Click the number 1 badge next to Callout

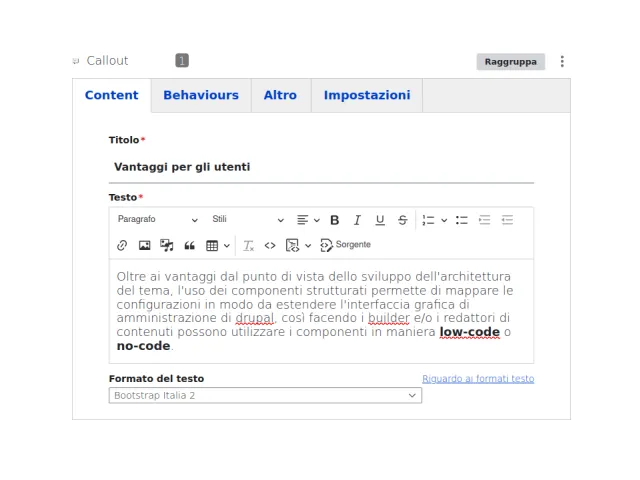click(182, 60)
